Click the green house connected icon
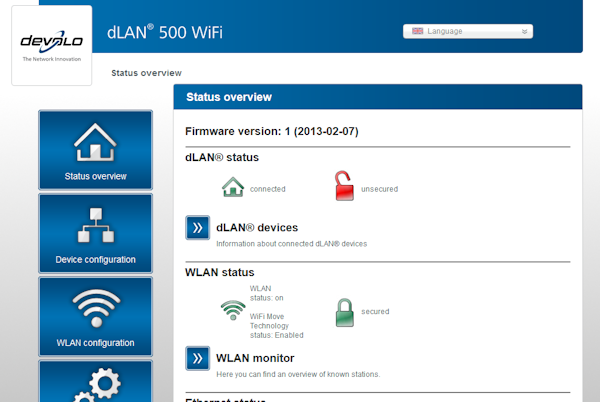This screenshot has height=402, width=600. pos(232,187)
